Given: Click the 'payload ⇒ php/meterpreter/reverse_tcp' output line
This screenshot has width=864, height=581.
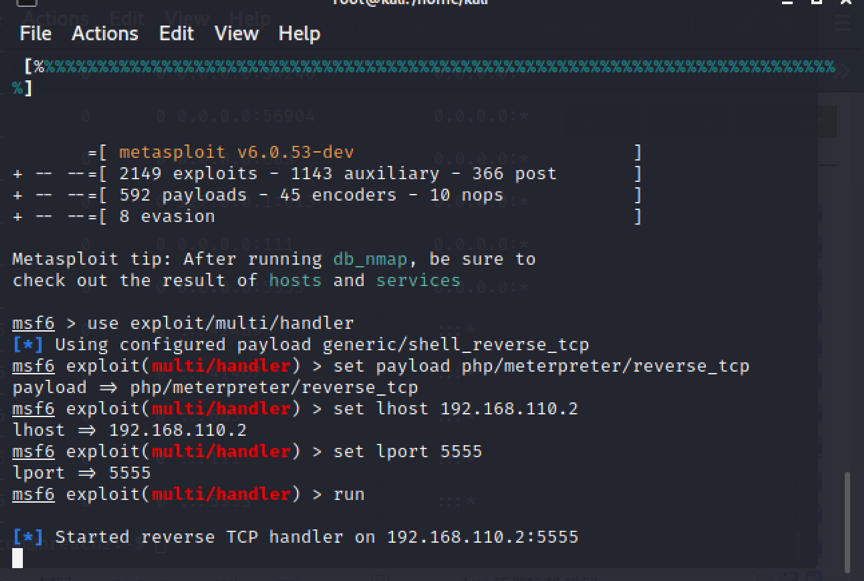Looking at the screenshot, I should tap(215, 388).
